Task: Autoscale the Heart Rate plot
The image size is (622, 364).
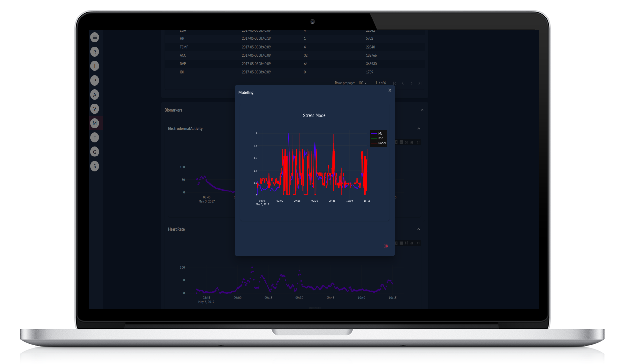Action: click(407, 243)
